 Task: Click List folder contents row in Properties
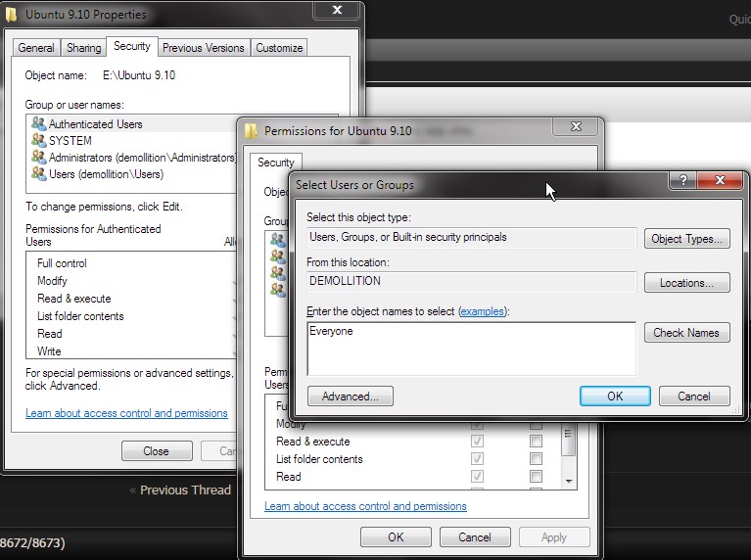pos(132,316)
